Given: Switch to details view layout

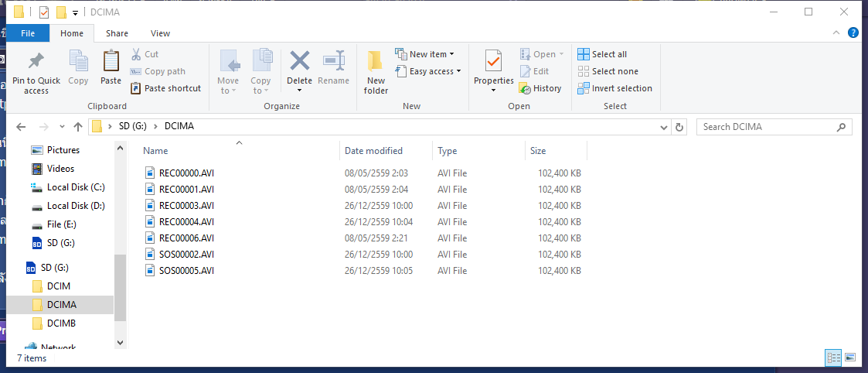Looking at the screenshot, I should point(834,358).
